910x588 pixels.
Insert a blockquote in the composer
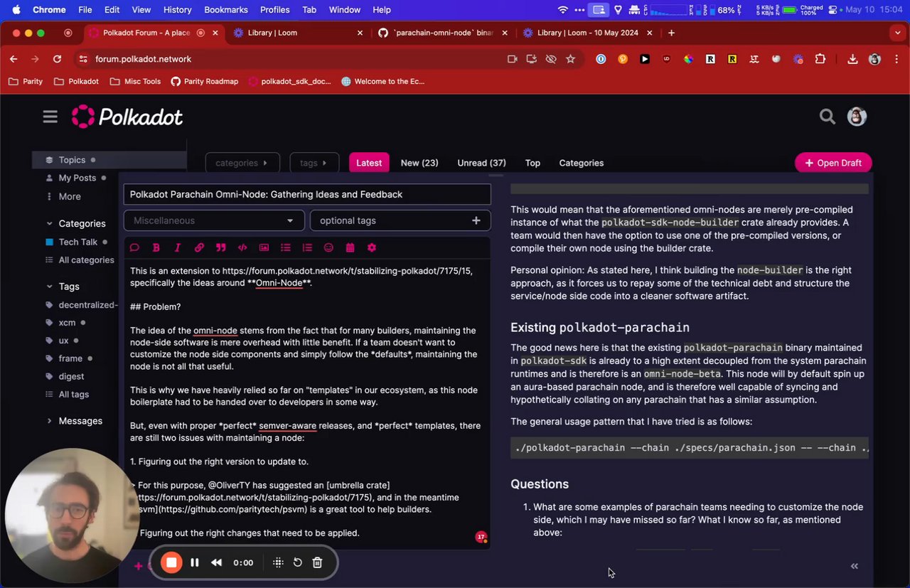pyautogui.click(x=220, y=247)
